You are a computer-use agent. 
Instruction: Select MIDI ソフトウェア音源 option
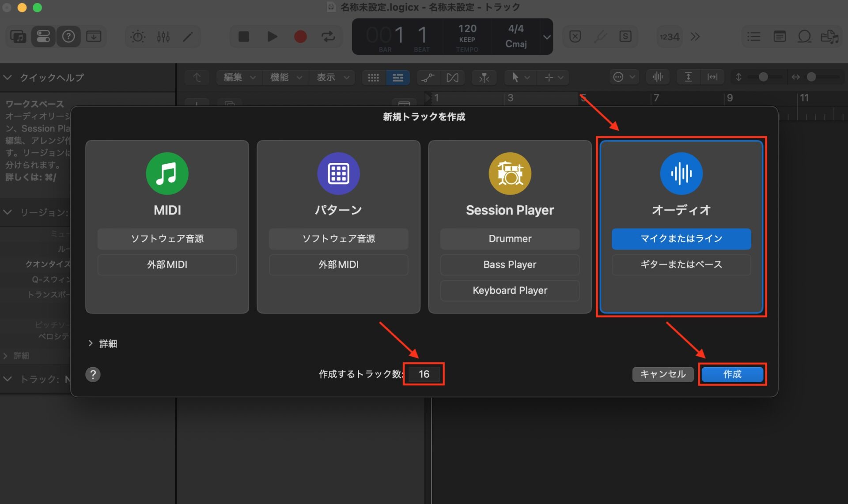pos(167,239)
